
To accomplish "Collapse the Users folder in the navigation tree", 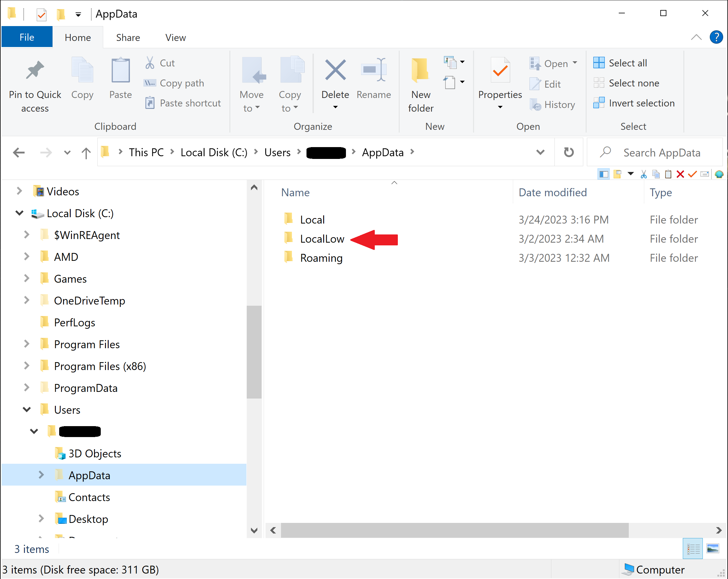I will [27, 410].
